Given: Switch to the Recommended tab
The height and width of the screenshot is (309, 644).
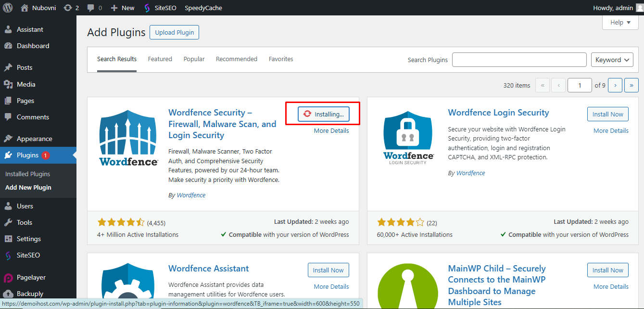Looking at the screenshot, I should click(237, 59).
